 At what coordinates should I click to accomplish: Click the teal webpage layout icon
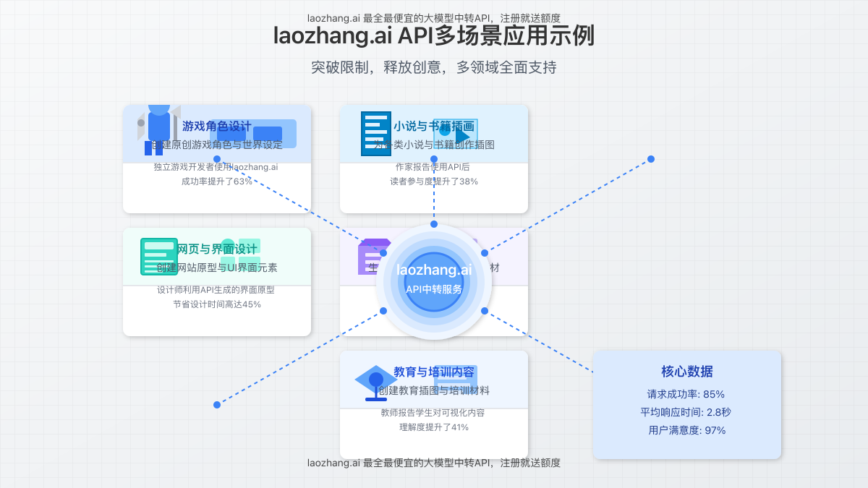coord(159,257)
